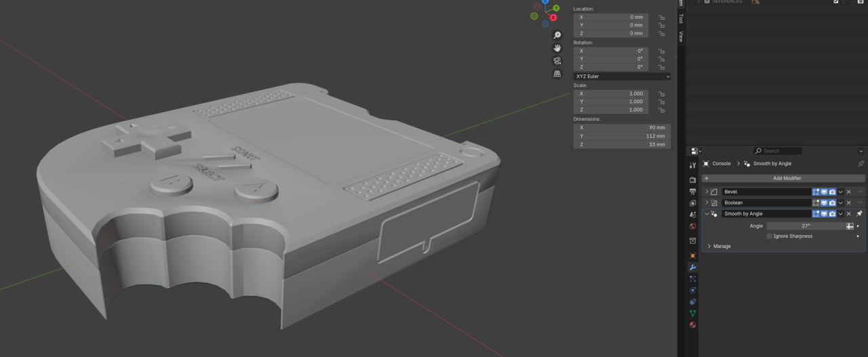Toggle the pin icon beside Console breadcrumb
868x357 pixels.
click(x=861, y=163)
